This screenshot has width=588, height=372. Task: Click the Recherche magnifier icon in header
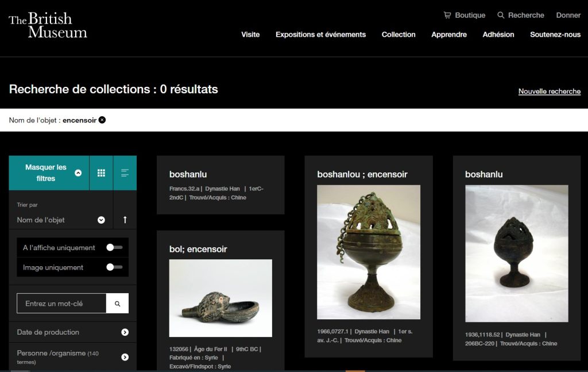501,15
